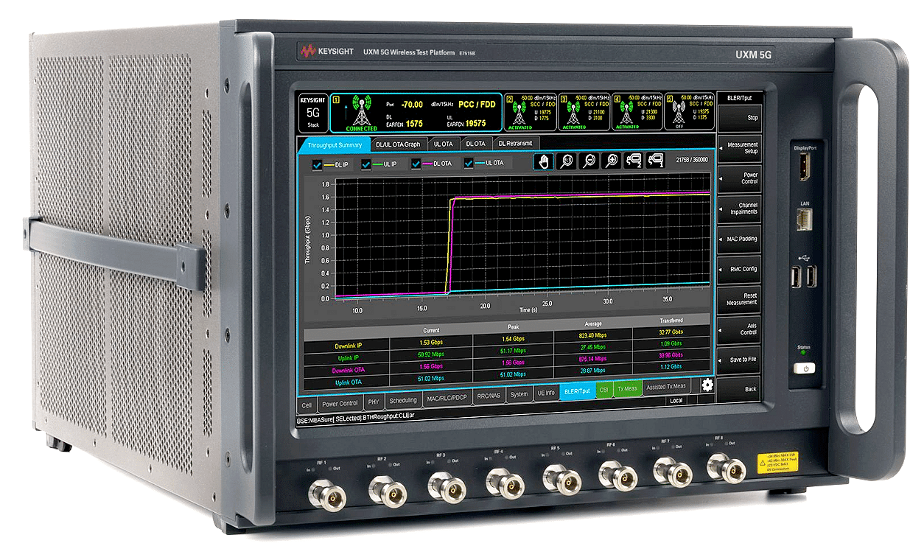Click the marker 1 tool icon
Viewport: 924px width, 560px height.
coord(655,161)
